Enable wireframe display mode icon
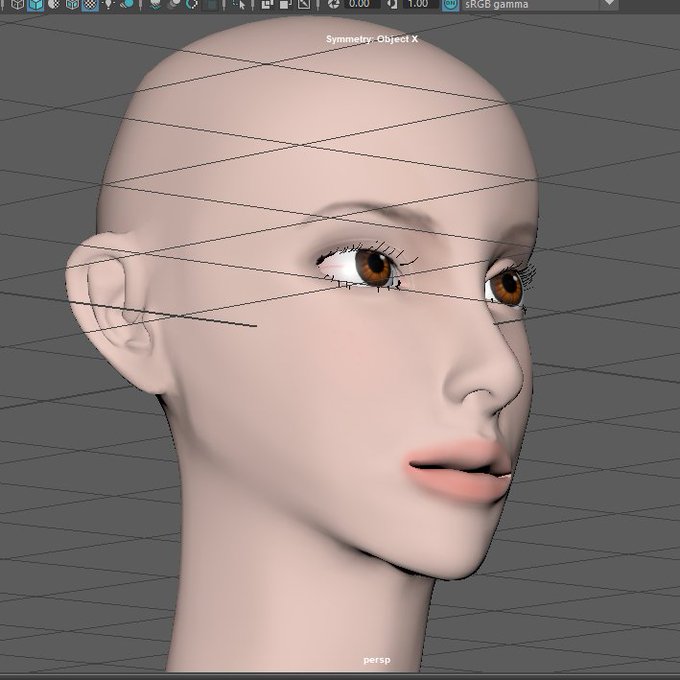The height and width of the screenshot is (680, 680). pyautogui.click(x=17, y=4)
